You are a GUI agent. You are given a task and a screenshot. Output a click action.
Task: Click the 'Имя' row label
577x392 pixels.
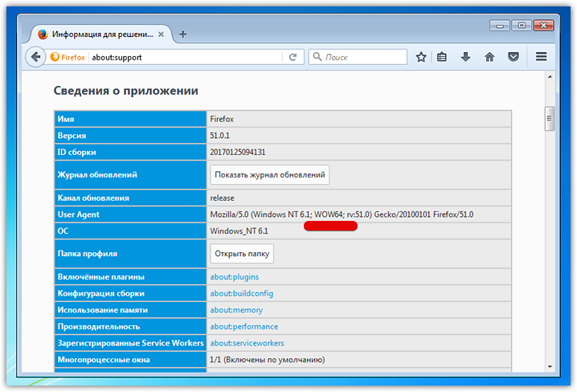[66, 119]
